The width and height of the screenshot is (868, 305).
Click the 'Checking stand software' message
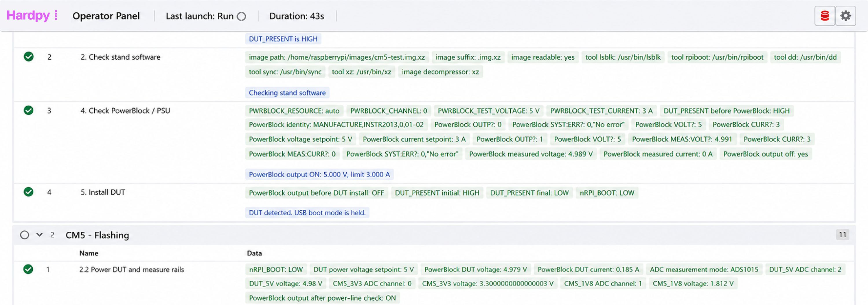click(287, 93)
